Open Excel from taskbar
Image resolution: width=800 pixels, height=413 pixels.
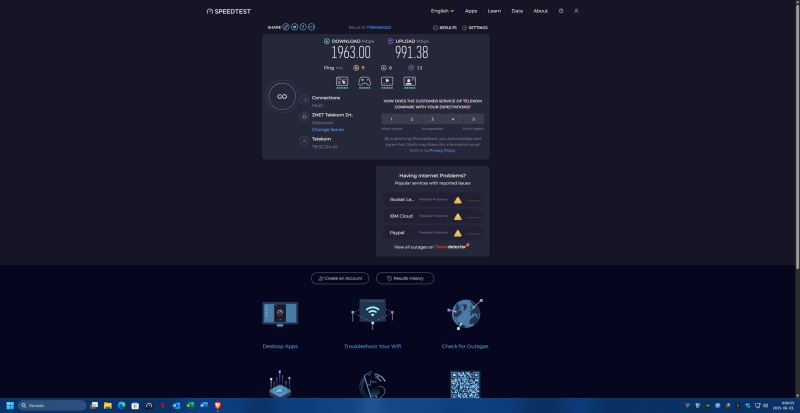coord(190,405)
